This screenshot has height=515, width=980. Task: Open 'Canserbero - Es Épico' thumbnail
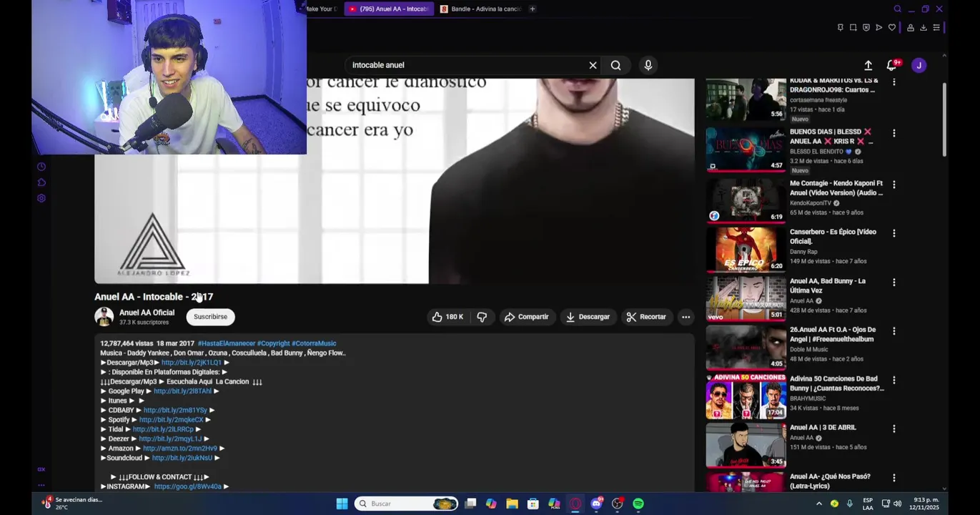pos(746,250)
